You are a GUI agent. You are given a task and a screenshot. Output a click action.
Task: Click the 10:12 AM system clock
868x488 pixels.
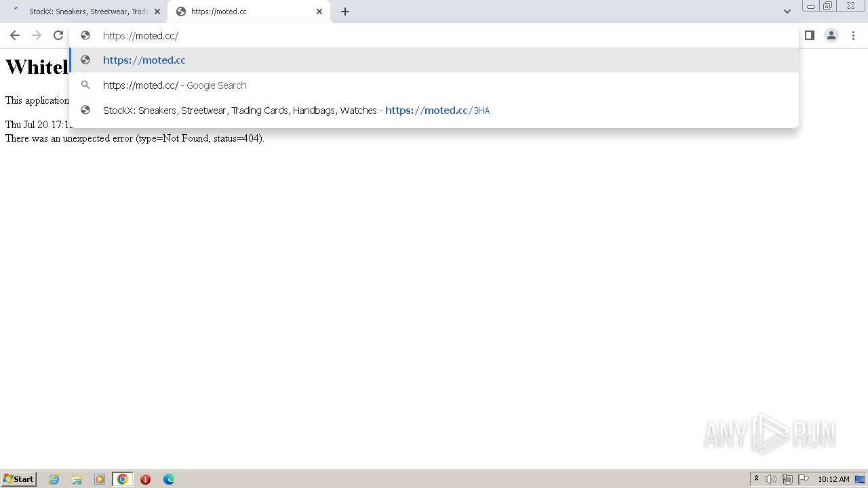tap(833, 479)
